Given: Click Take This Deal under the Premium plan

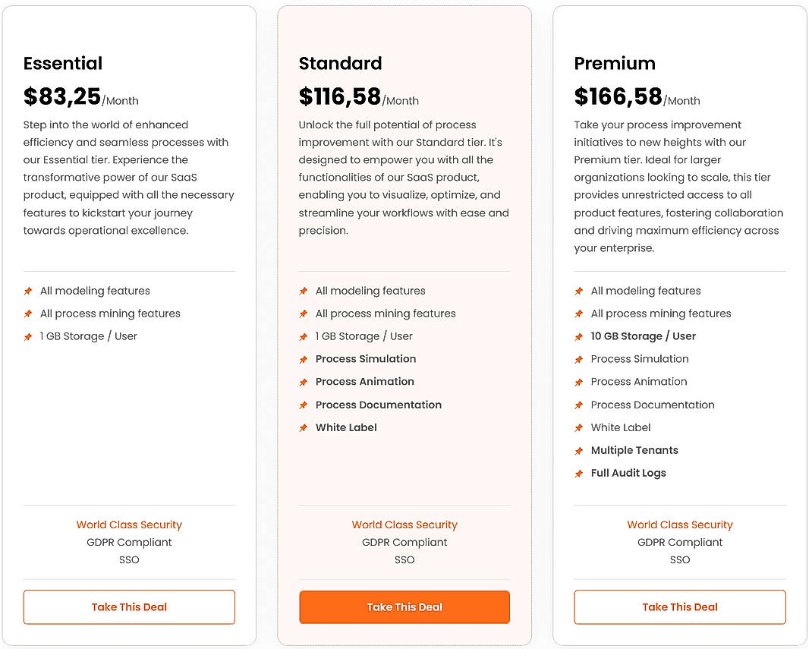Looking at the screenshot, I should point(680,607).
